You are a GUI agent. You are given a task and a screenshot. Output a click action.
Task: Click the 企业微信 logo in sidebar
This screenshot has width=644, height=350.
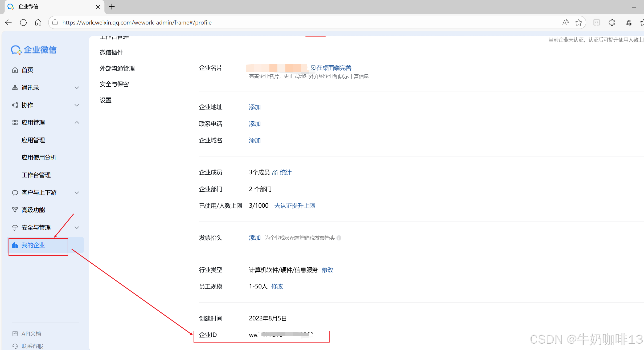pyautogui.click(x=34, y=50)
